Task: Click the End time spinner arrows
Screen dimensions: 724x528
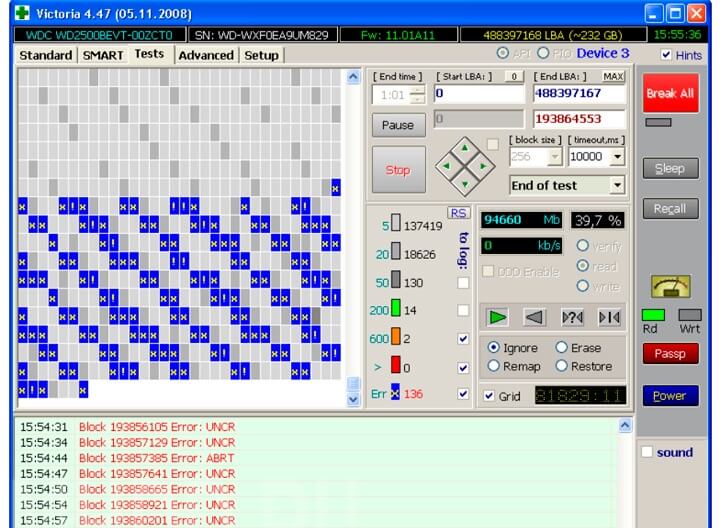Action: [417, 95]
